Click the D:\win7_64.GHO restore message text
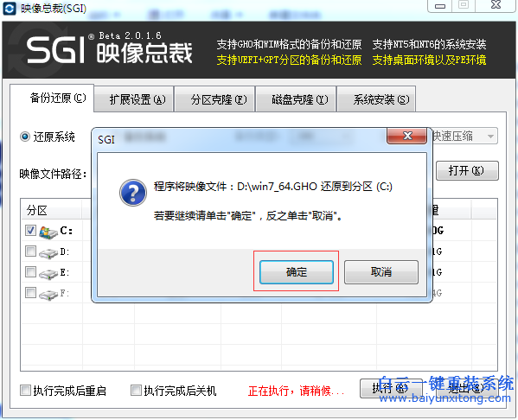Image resolution: width=518 pixels, height=420 pixels. (x=273, y=187)
